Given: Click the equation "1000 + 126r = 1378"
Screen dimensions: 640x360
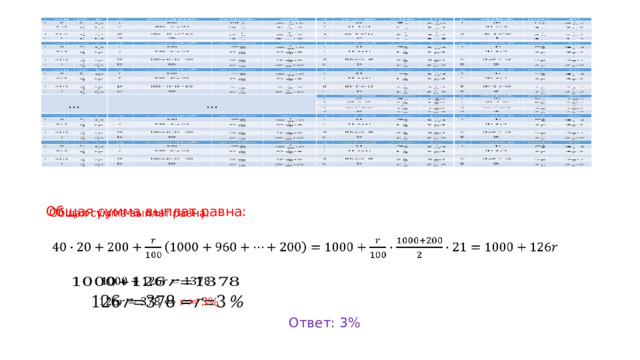Looking at the screenshot, I should pos(156,282).
